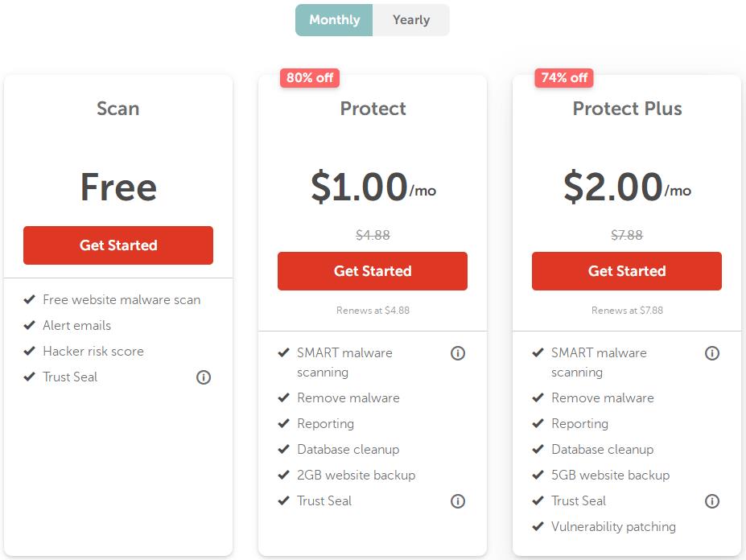
Task: Click the Hacker risk score feature
Action: click(x=93, y=352)
